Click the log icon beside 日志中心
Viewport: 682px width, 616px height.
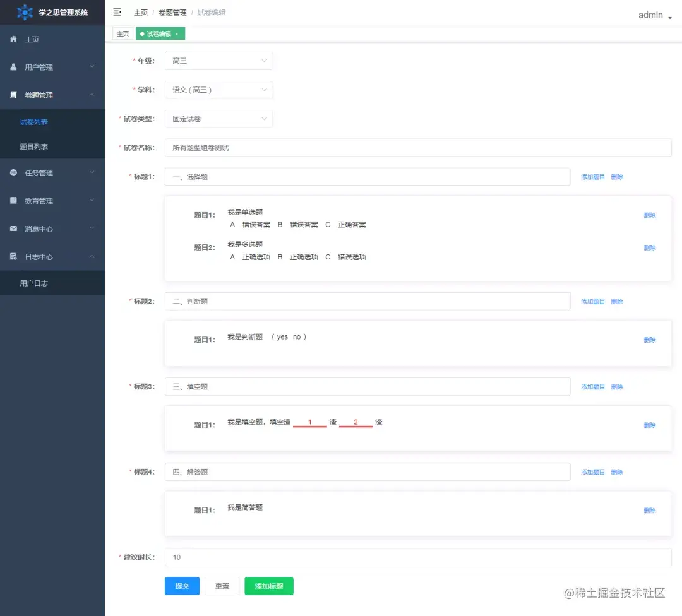(x=13, y=256)
